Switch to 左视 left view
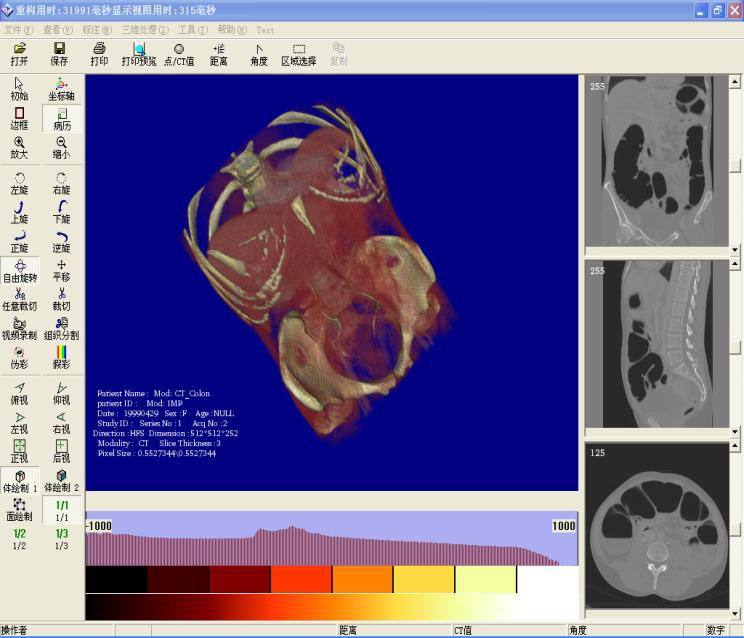Image resolution: width=744 pixels, height=638 pixels. pos(19,423)
